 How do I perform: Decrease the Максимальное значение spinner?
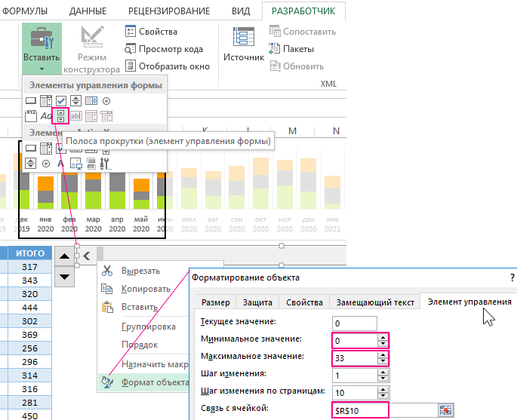(x=383, y=360)
